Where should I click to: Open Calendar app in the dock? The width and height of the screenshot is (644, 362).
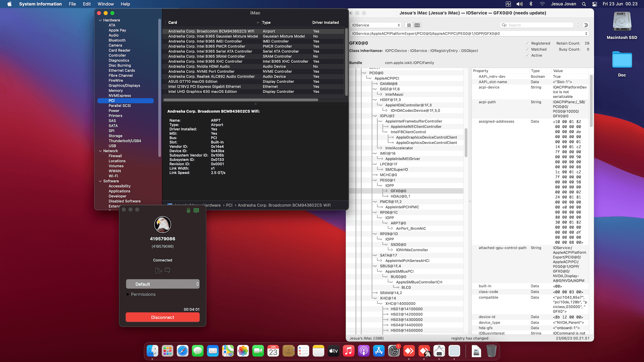pyautogui.click(x=273, y=351)
